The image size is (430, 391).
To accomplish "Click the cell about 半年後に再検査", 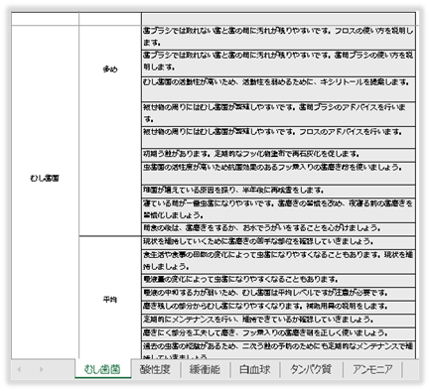I will (278, 191).
